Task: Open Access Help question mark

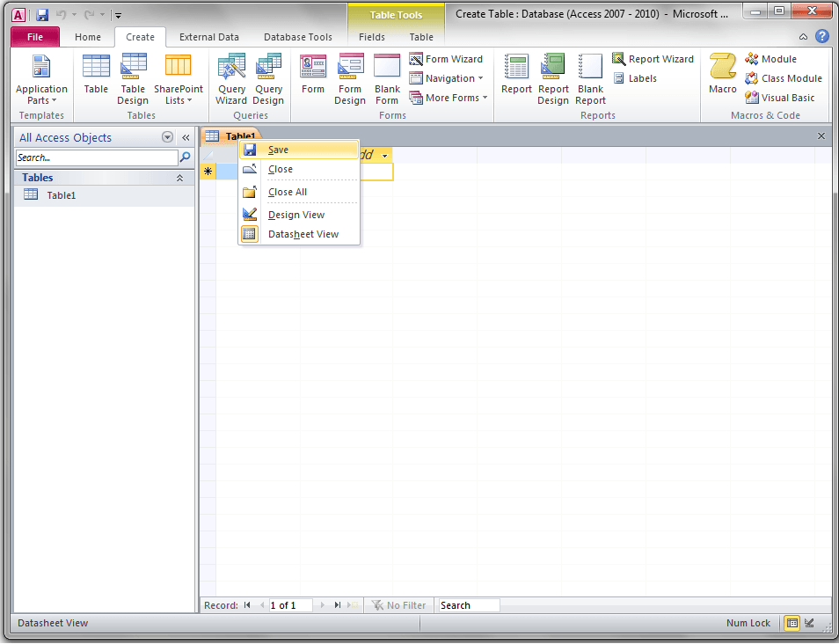Action: click(822, 36)
